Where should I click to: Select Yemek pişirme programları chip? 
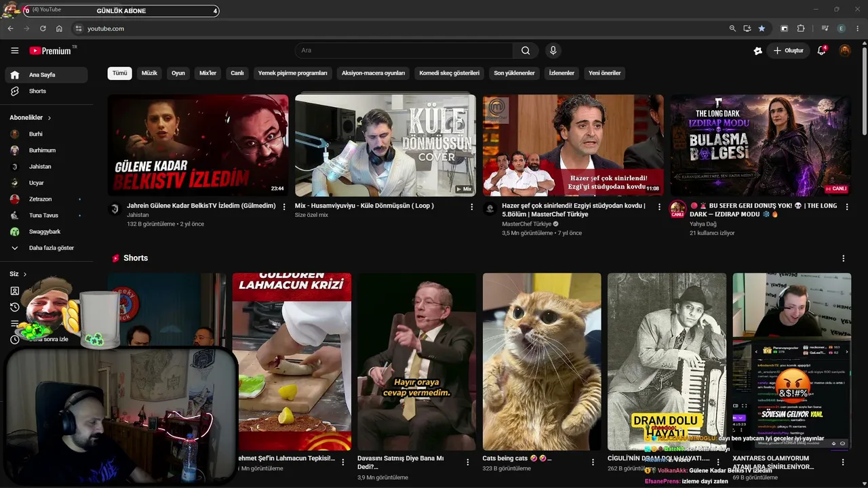coord(293,73)
